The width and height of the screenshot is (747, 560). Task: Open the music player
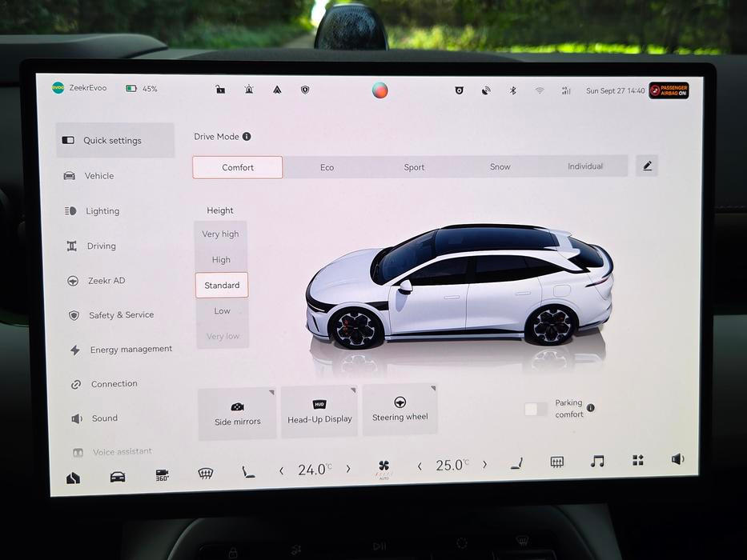pyautogui.click(x=597, y=461)
